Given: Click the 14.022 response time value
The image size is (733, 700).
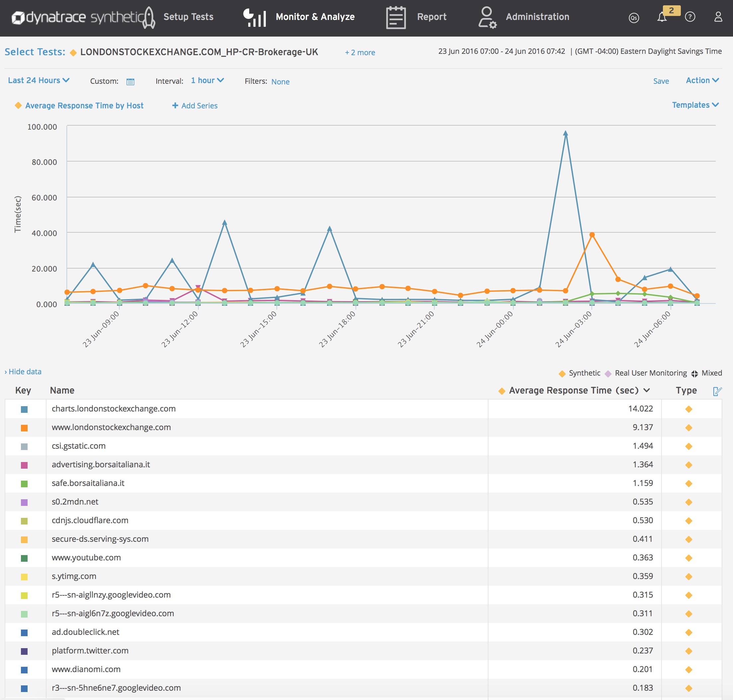Looking at the screenshot, I should tap(641, 408).
